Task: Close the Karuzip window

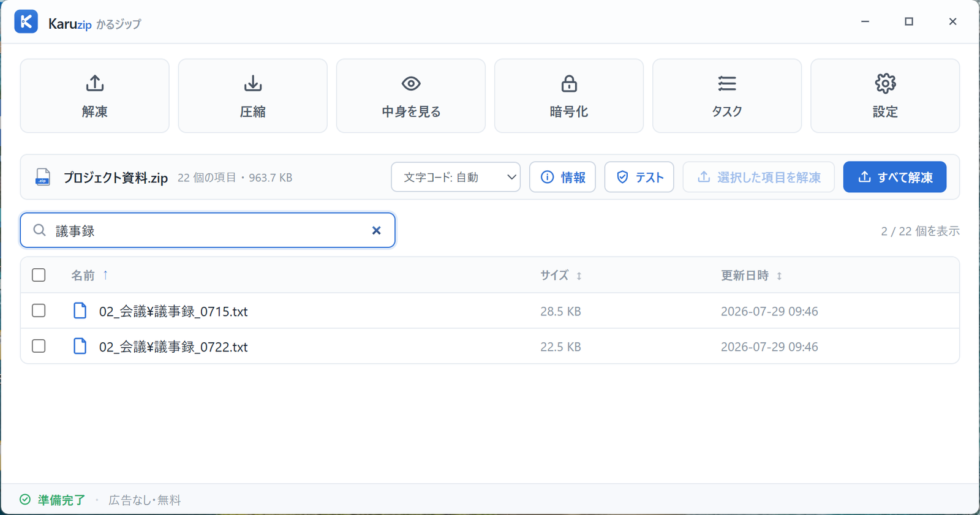Action: 952,21
